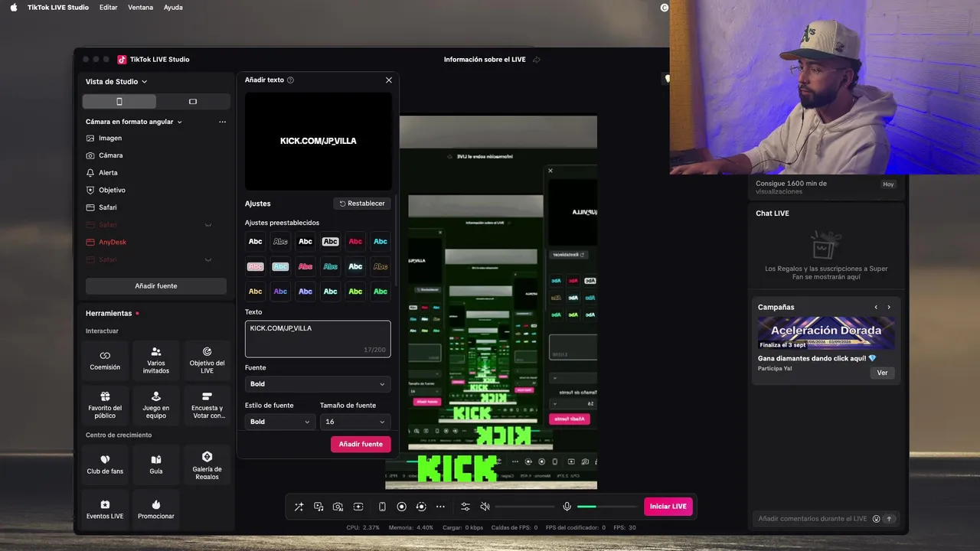
Task: Switch to portrait phone layout
Action: [x=119, y=102]
